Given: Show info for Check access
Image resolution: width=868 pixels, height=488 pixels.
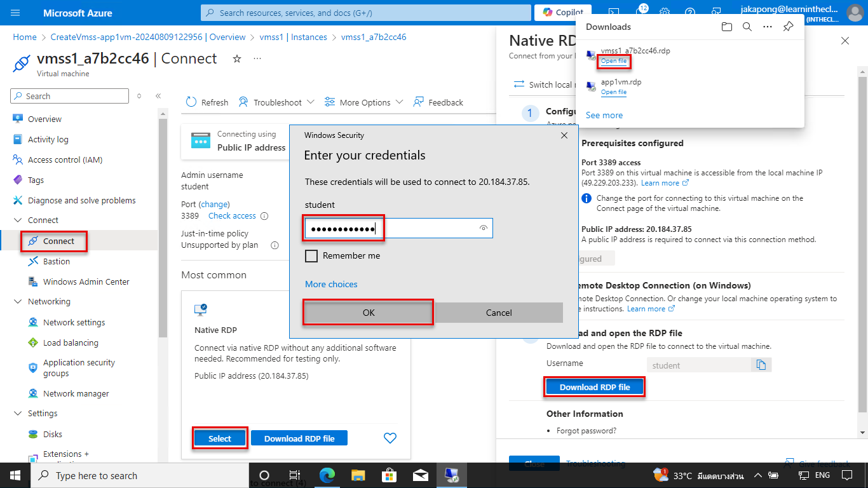Looking at the screenshot, I should (264, 216).
